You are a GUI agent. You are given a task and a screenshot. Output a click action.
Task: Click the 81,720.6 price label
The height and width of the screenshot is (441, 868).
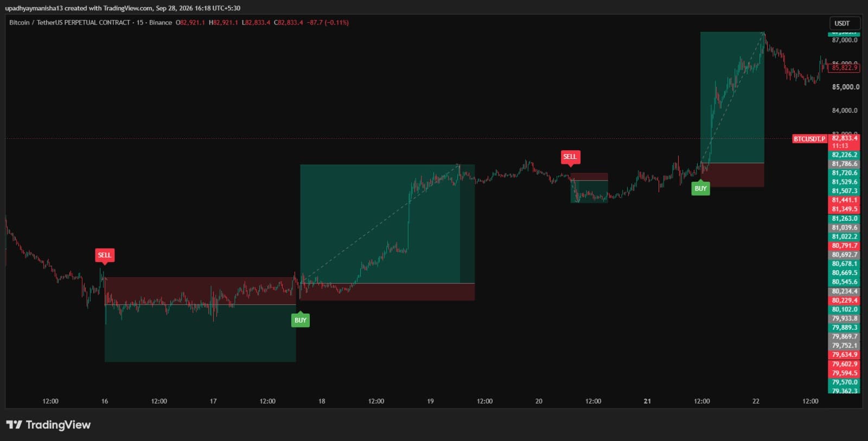point(845,173)
